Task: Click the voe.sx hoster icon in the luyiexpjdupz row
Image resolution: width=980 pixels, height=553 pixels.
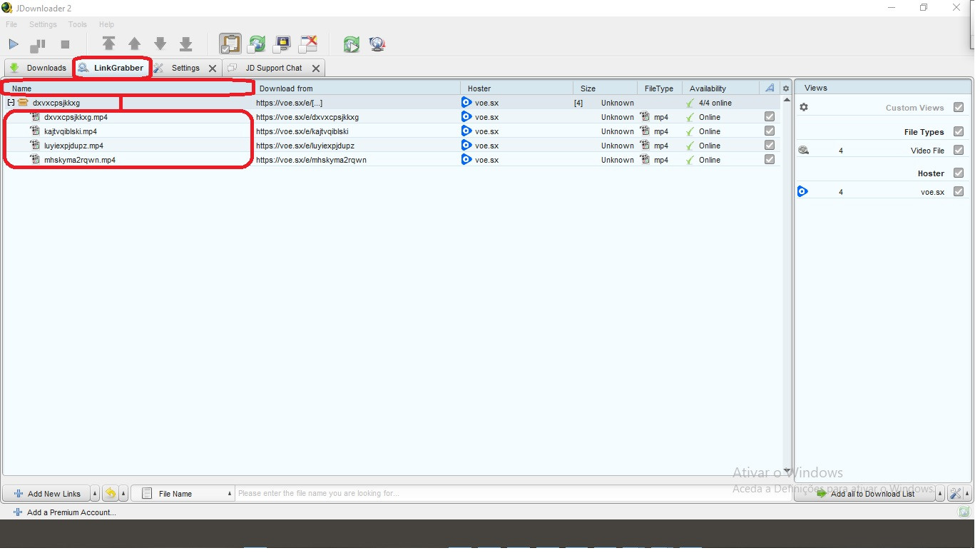Action: 466,145
